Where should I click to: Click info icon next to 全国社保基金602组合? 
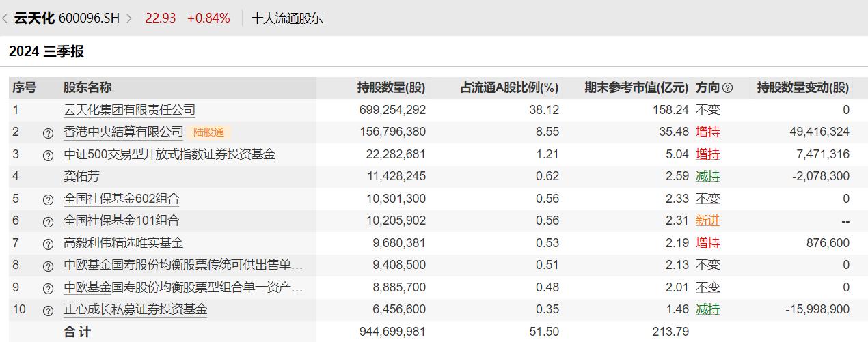click(x=48, y=199)
